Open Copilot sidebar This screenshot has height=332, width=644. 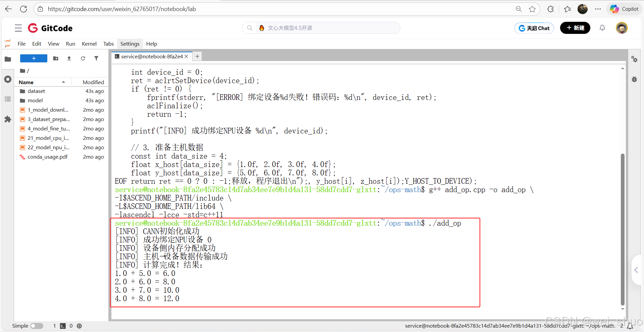(624, 9)
